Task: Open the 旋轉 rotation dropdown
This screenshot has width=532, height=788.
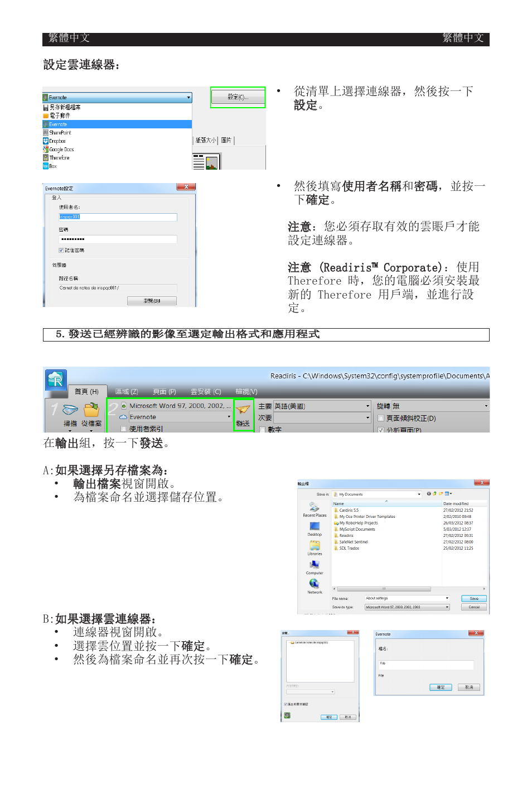Action: click(x=440, y=406)
